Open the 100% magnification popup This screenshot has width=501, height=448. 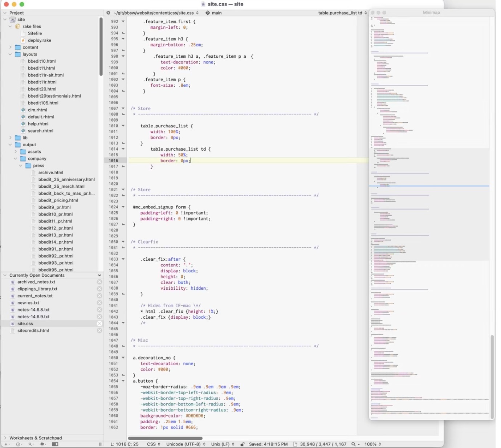pyautogui.click(x=373, y=444)
